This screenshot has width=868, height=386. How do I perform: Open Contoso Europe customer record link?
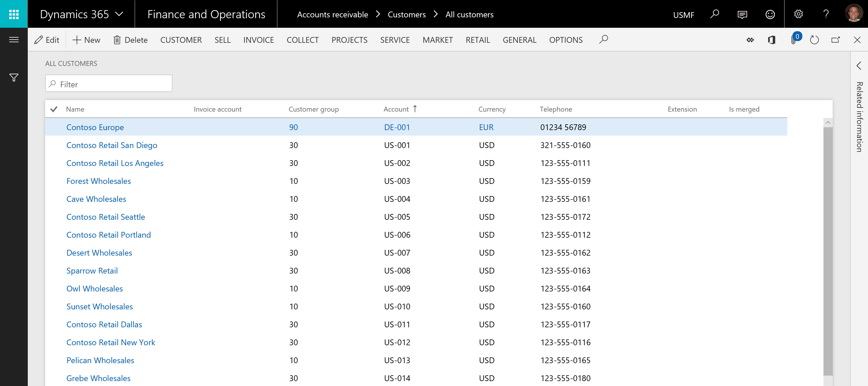pos(95,127)
